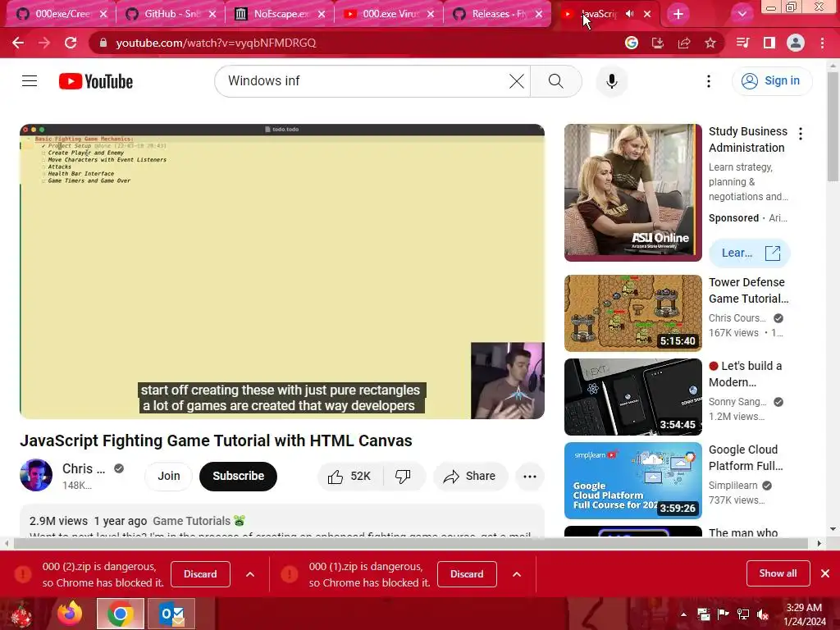The height and width of the screenshot is (630, 840).
Task: Open Let's build a Modern video thumbnail
Action: click(x=632, y=397)
